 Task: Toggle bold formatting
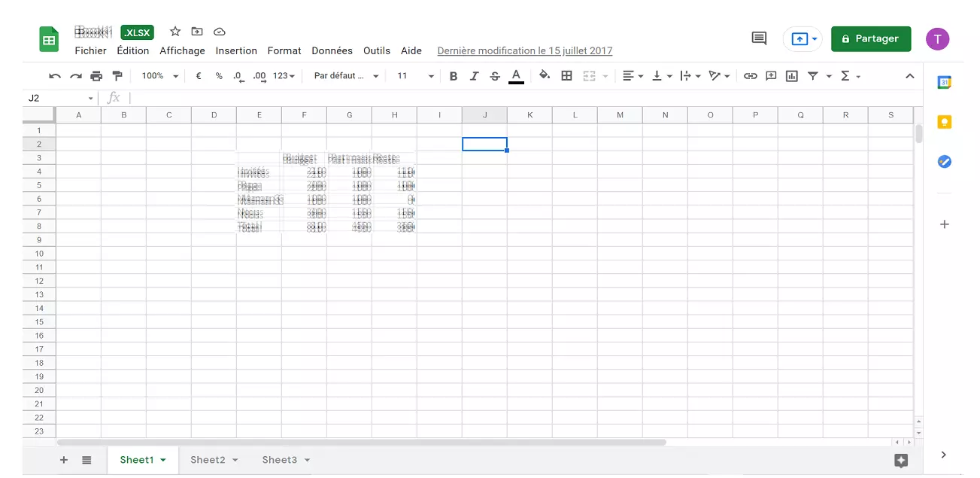tap(454, 76)
